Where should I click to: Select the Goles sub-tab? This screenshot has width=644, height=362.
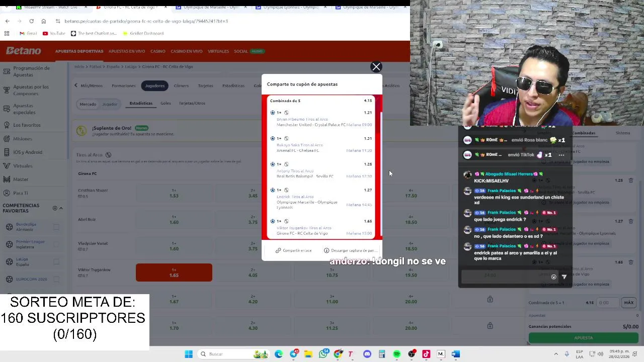coord(166,103)
